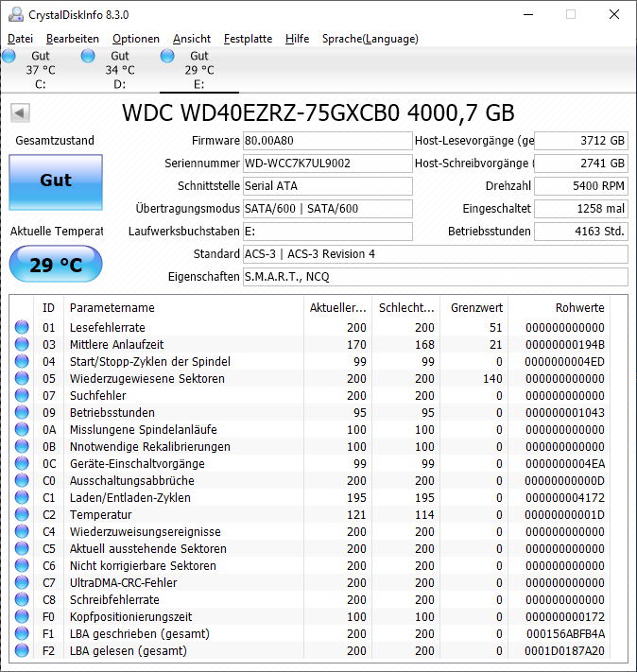Viewport: 637px width, 672px height.
Task: Click status orb of Nicht korrigierbare Sektoren row
Action: pyautogui.click(x=22, y=566)
